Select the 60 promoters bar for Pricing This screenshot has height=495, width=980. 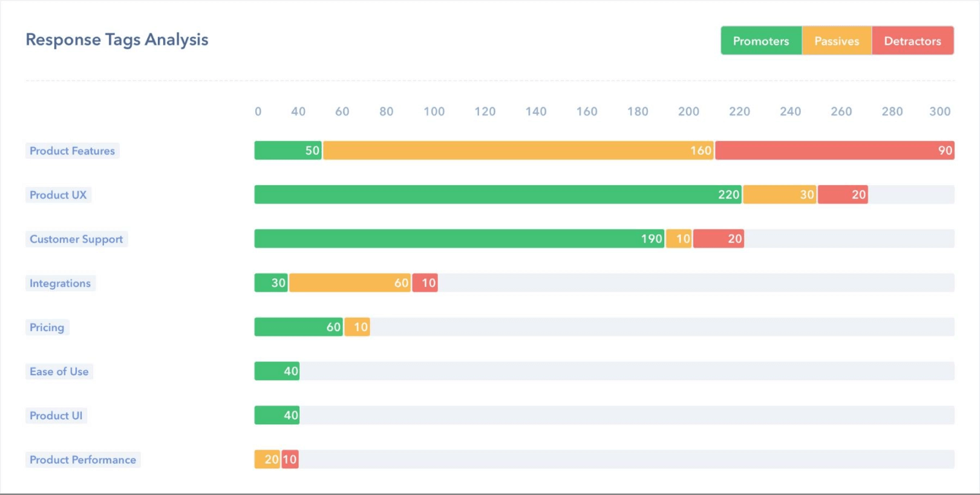(x=298, y=327)
